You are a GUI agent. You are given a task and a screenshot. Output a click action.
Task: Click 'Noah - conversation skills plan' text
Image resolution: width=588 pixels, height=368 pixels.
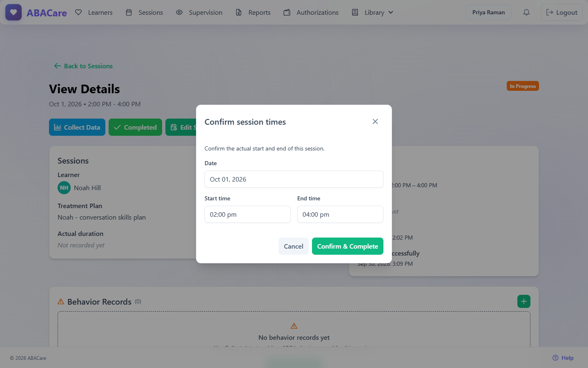coord(102,217)
